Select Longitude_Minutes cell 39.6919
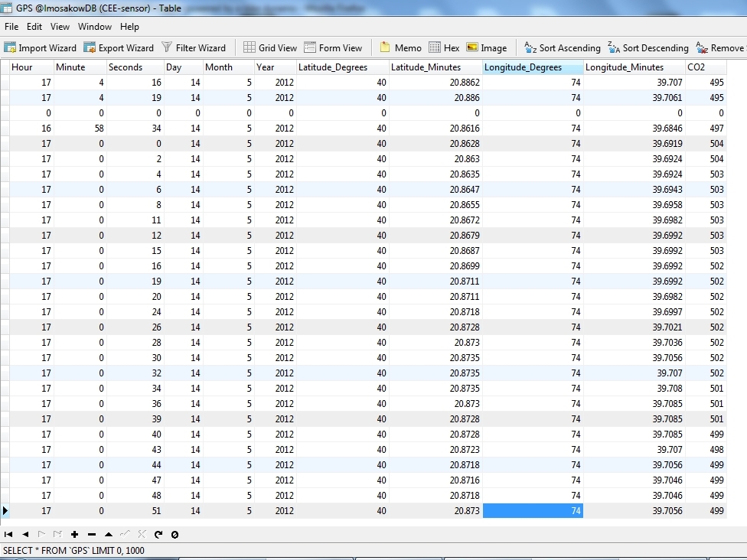Viewport: 747px width, 560px height. point(634,143)
